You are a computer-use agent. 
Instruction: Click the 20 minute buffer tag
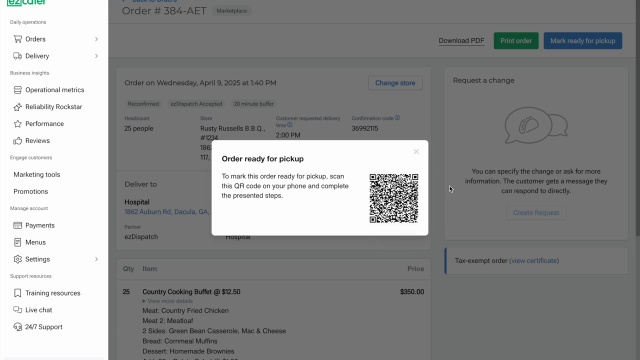coord(253,104)
